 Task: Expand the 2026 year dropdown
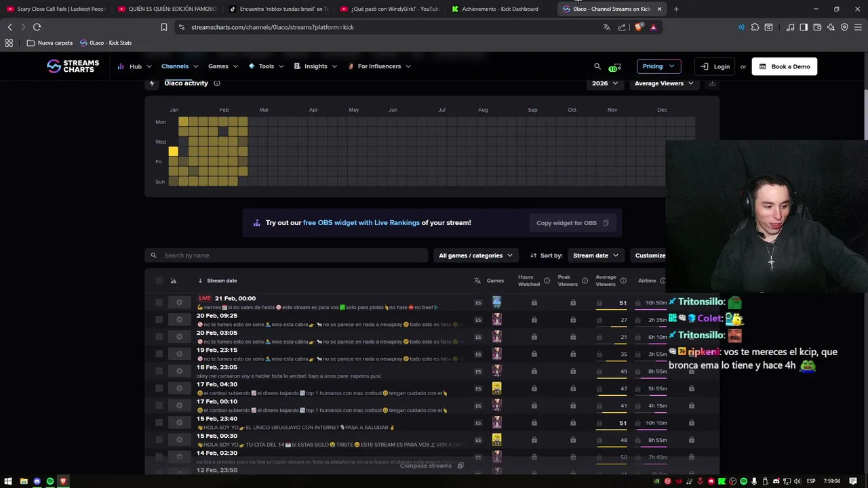[604, 83]
